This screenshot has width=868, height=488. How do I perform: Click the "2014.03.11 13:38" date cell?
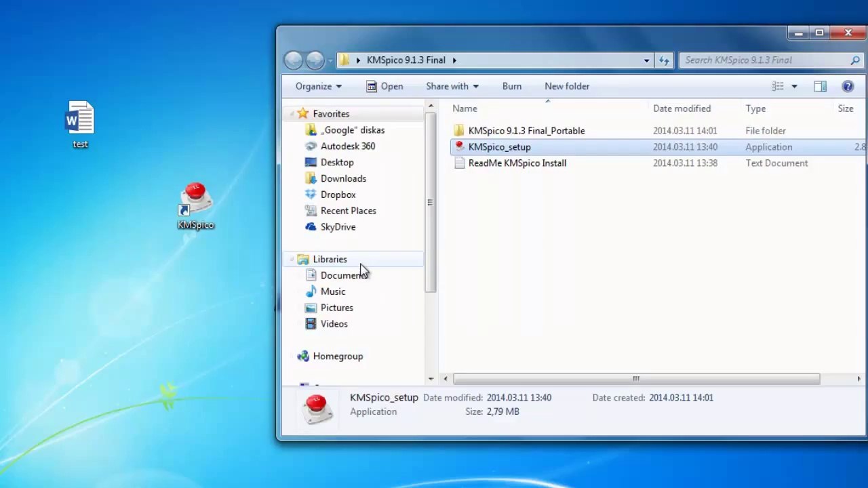click(x=685, y=163)
